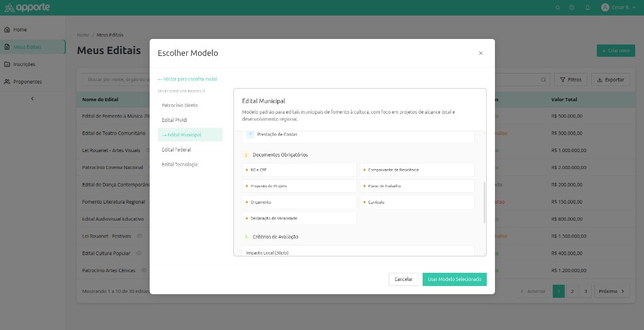The height and width of the screenshot is (330, 644).
Task: Click the Declaração de Veracidade item
Action: tap(299, 218)
